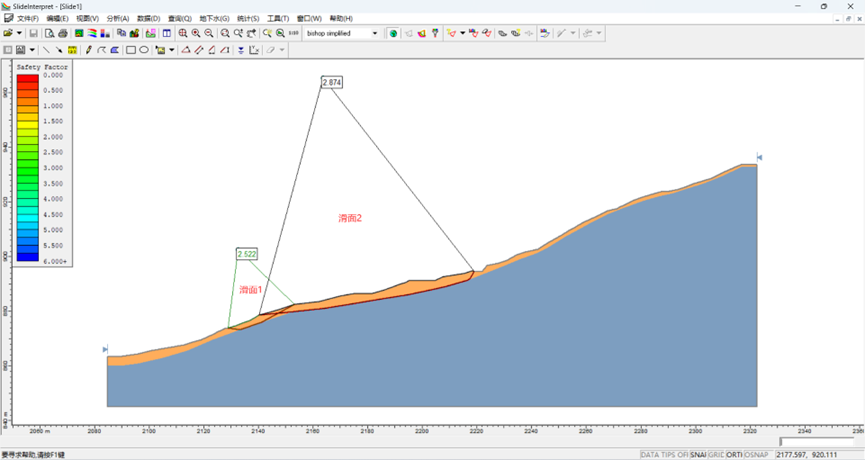Screen dimensions: 865x460
Task: Click the tile windows icon
Action: tap(167, 33)
